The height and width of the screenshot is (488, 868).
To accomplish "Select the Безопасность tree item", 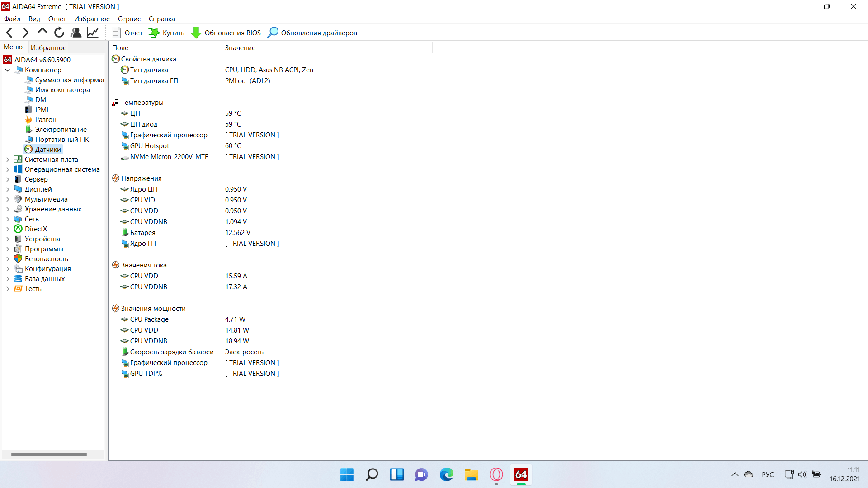I will point(41,259).
